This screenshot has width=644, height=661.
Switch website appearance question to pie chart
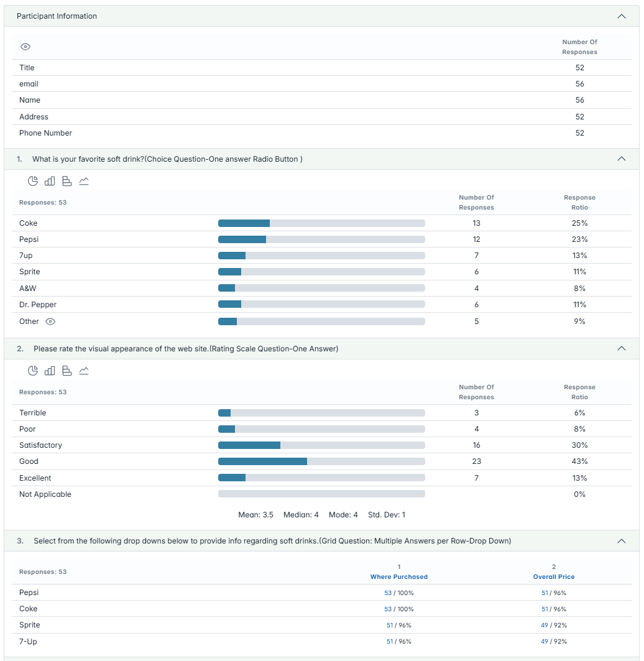33,371
